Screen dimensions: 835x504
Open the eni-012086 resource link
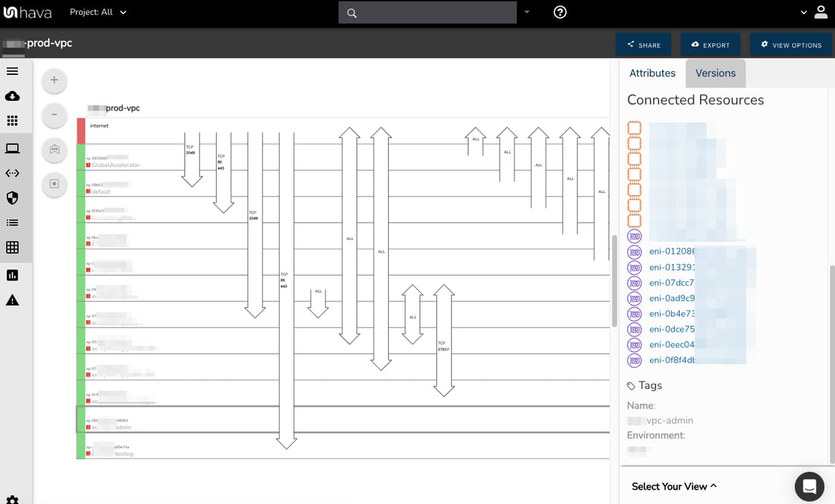(670, 251)
